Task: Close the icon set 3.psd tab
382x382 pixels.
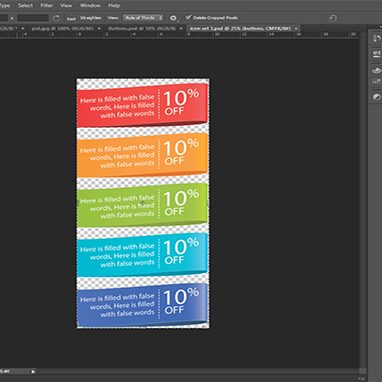Action: click(x=296, y=29)
